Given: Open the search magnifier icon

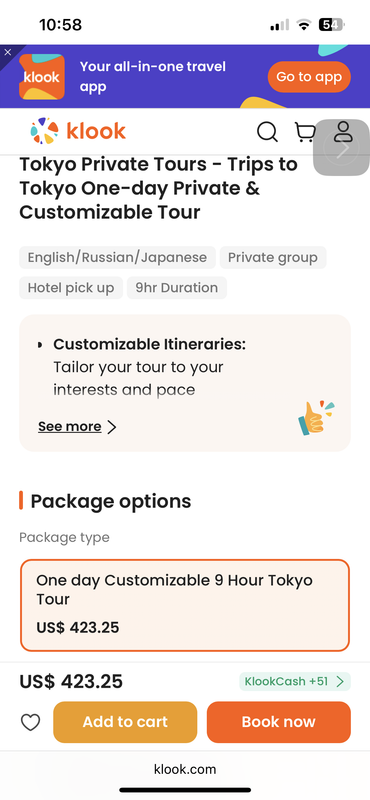Looking at the screenshot, I should pos(267,132).
